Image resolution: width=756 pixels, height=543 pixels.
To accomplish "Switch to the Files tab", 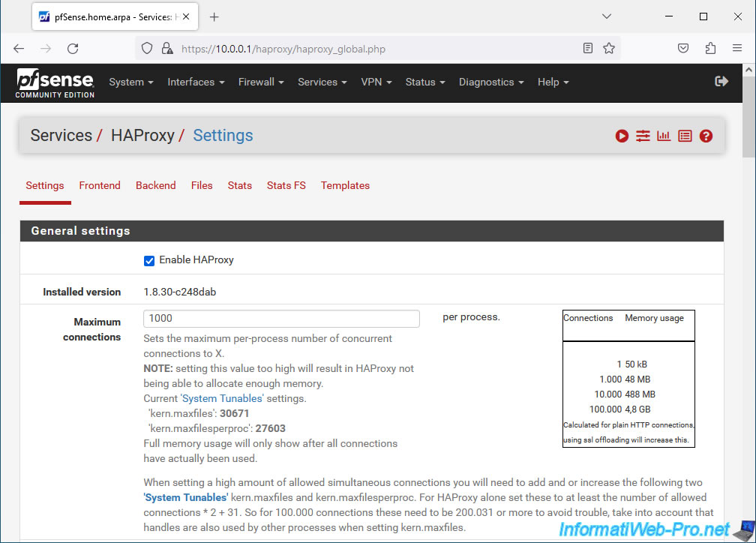I will [x=202, y=186].
